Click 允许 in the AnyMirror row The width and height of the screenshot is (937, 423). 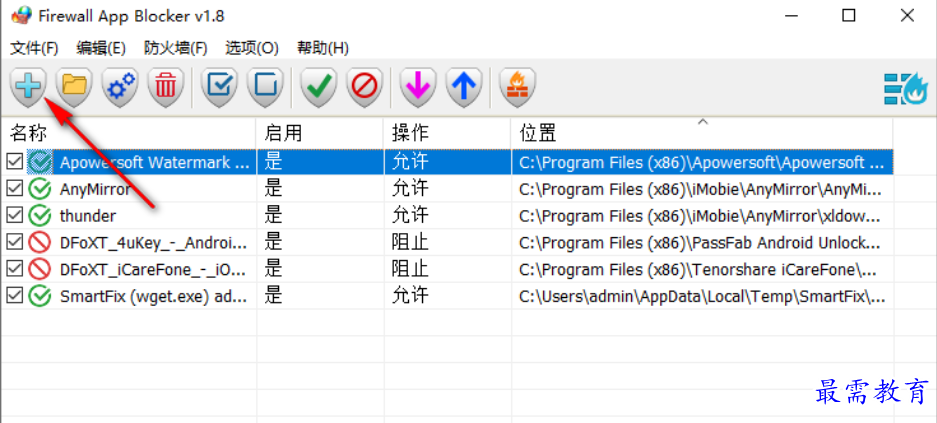coord(411,189)
